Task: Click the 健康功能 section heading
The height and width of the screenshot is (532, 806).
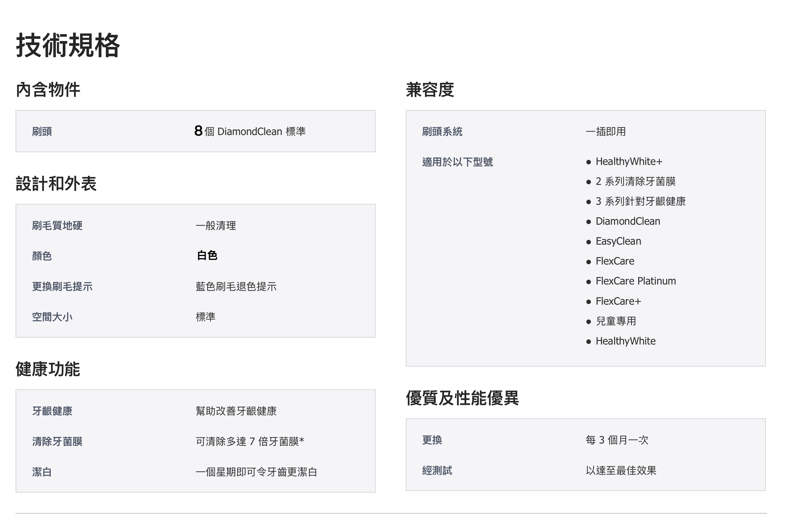Action: coord(48,369)
